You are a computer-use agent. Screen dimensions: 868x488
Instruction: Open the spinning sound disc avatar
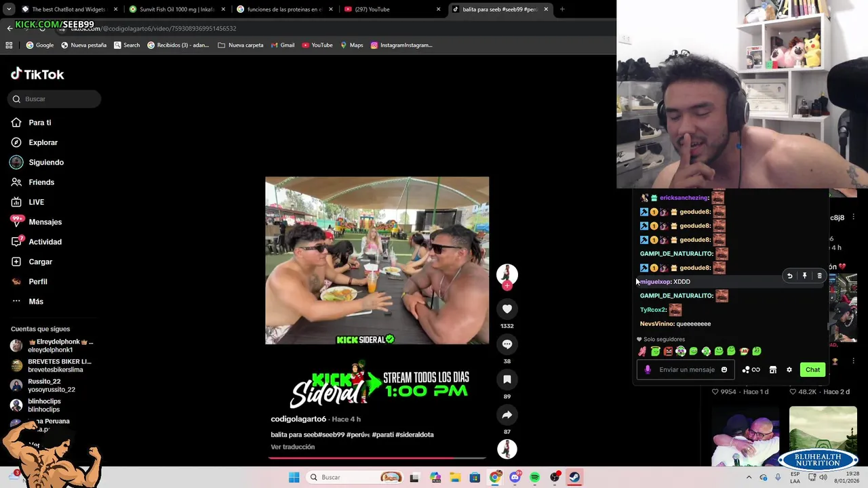[x=507, y=449]
